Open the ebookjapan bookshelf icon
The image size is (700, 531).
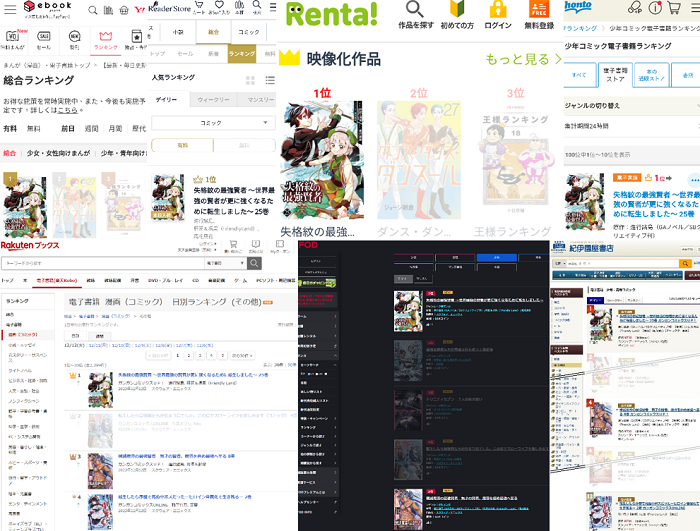(108, 10)
